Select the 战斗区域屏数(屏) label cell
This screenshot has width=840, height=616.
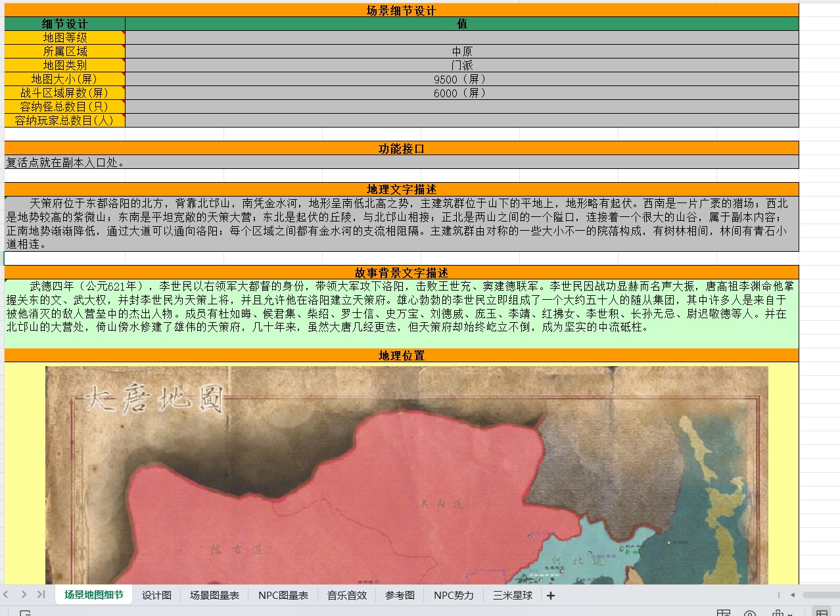pyautogui.click(x=65, y=93)
